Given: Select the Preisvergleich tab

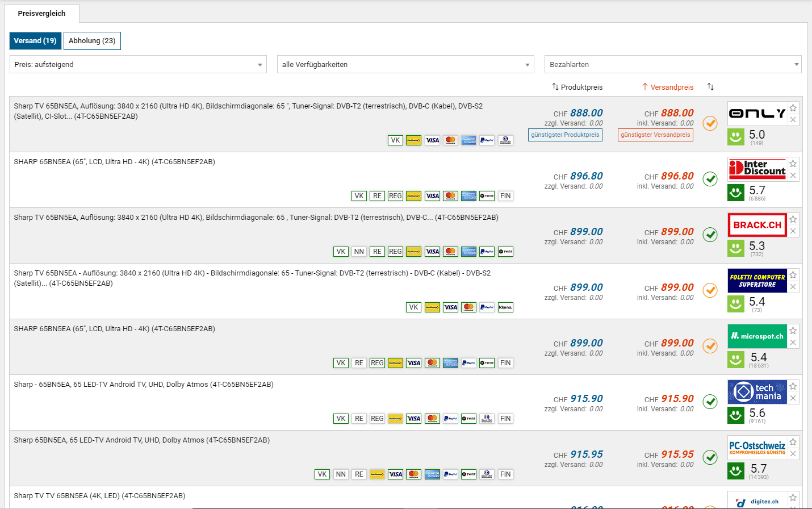Looking at the screenshot, I should click(41, 13).
